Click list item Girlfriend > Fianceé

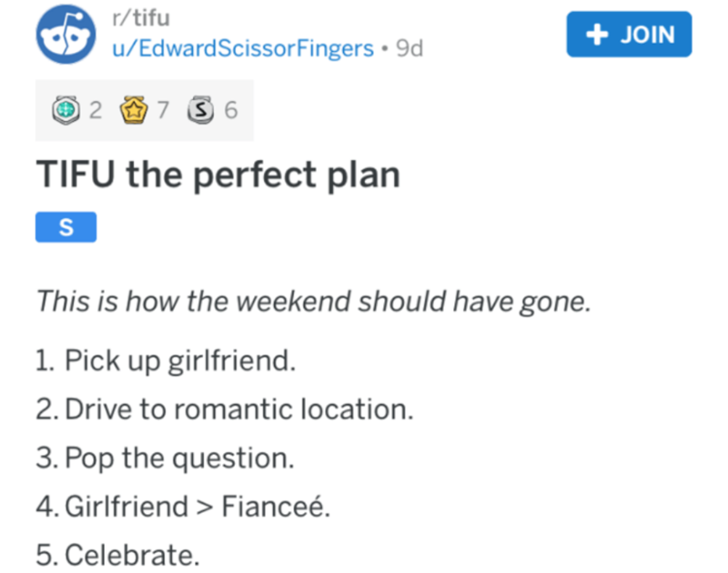184,506
